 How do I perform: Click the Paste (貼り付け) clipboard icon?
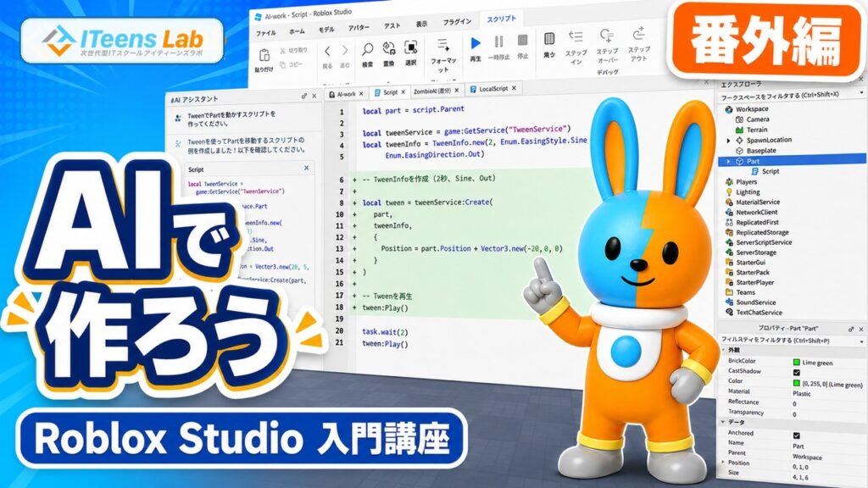(x=264, y=56)
